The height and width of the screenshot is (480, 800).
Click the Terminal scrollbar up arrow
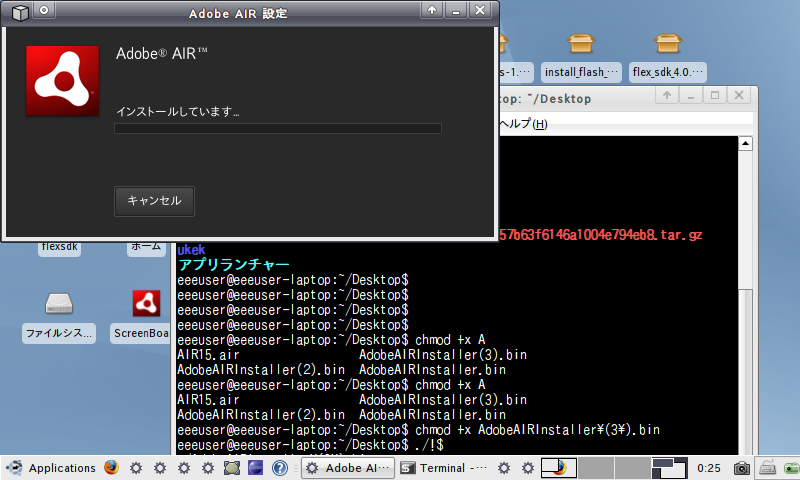[x=745, y=144]
